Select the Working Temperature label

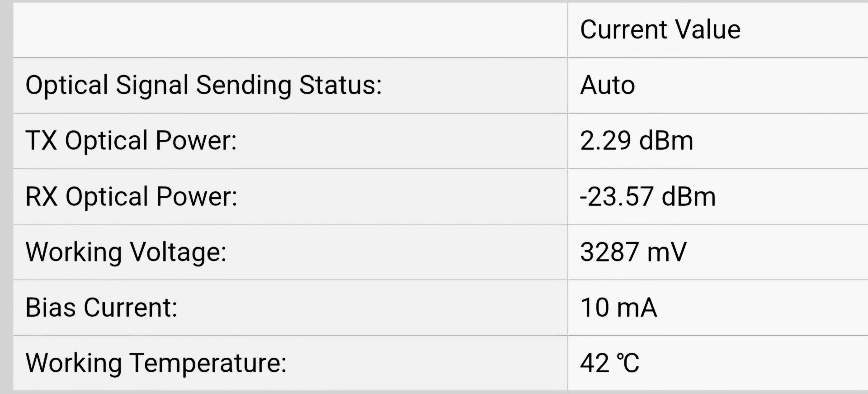[156, 363]
